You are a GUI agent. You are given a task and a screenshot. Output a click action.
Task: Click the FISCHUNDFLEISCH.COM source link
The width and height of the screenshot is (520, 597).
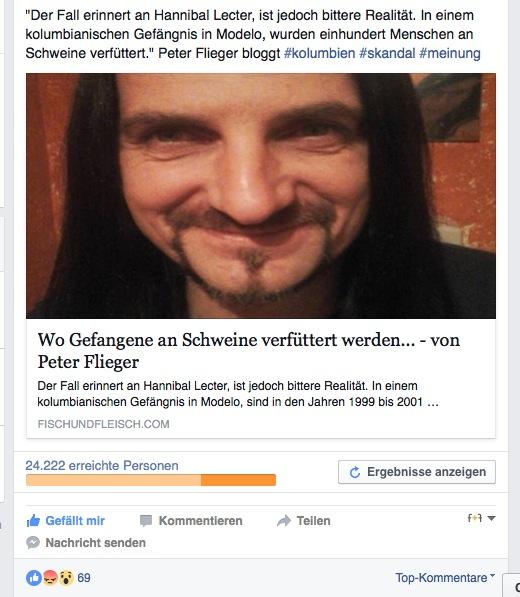103,424
